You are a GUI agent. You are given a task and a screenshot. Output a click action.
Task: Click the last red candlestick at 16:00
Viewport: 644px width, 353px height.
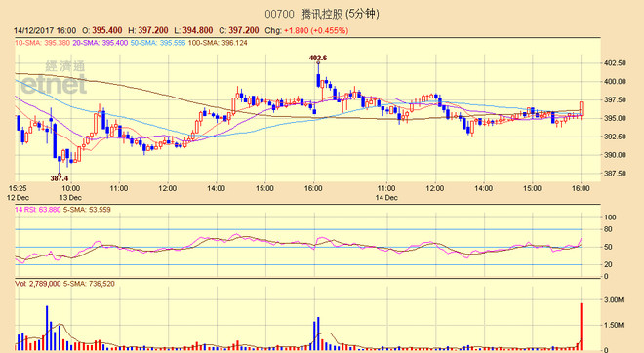coord(582,109)
